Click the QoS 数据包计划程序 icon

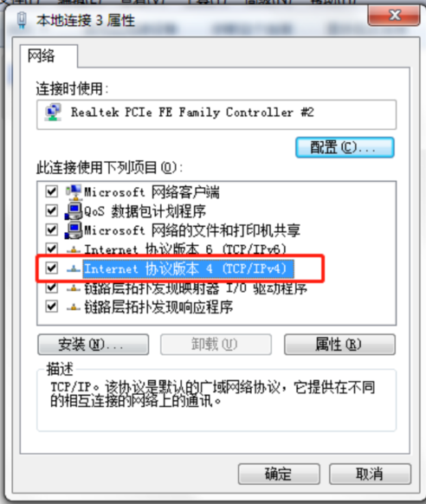click(74, 210)
